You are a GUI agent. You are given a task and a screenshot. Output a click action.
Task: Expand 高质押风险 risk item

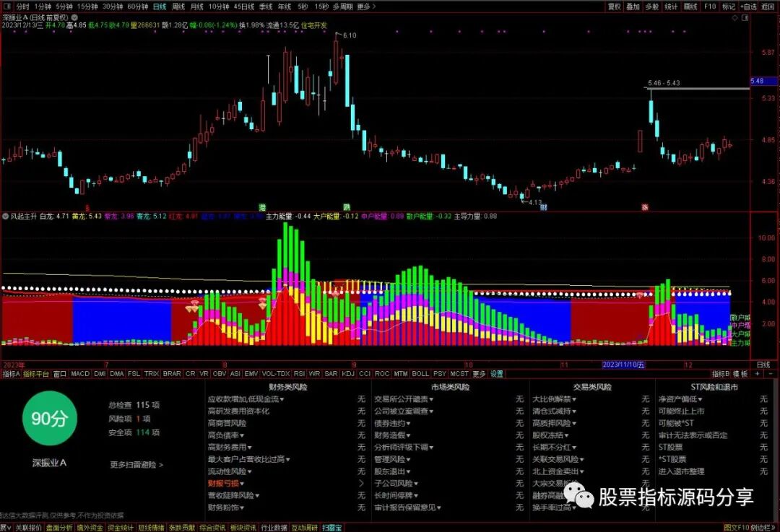[555, 423]
